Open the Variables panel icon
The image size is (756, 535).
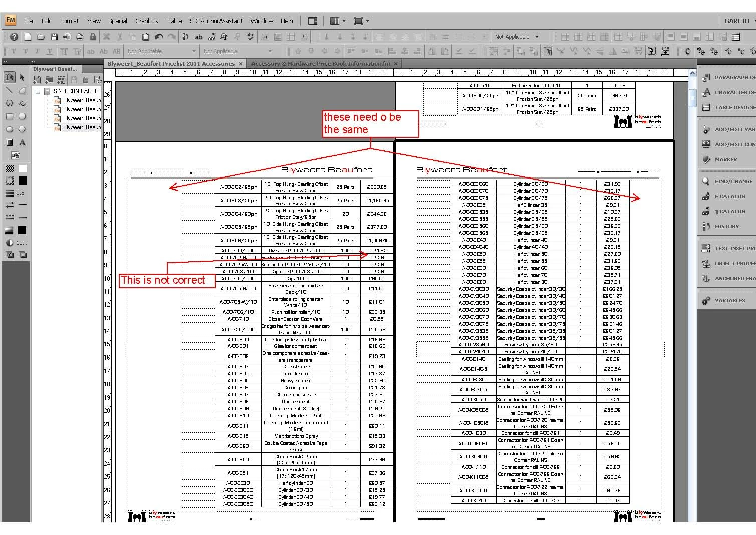[x=706, y=300]
